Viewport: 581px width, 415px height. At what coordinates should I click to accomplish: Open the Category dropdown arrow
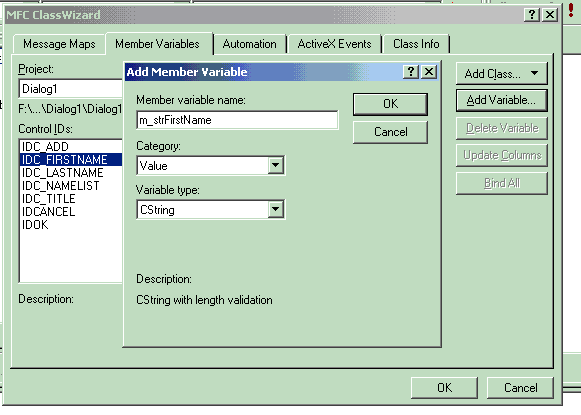275,165
